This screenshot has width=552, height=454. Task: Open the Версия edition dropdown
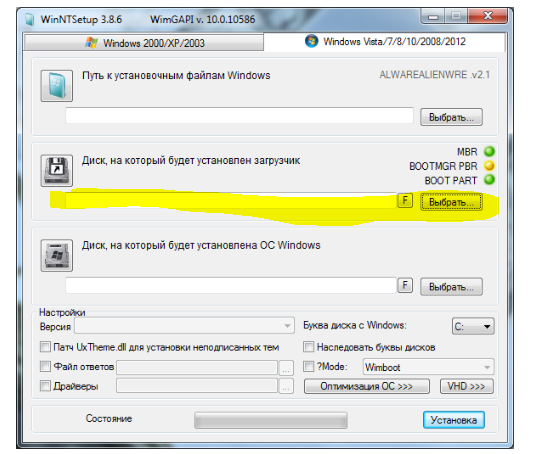[184, 326]
